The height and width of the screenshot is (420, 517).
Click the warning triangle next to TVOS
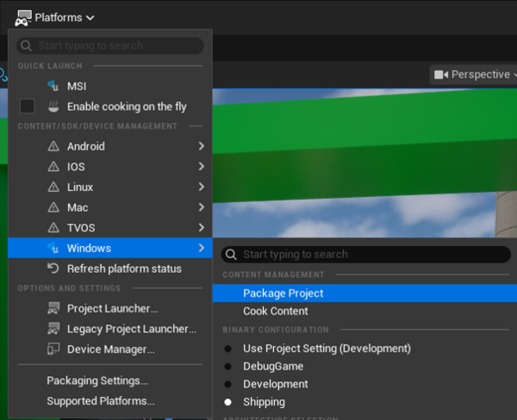(53, 227)
